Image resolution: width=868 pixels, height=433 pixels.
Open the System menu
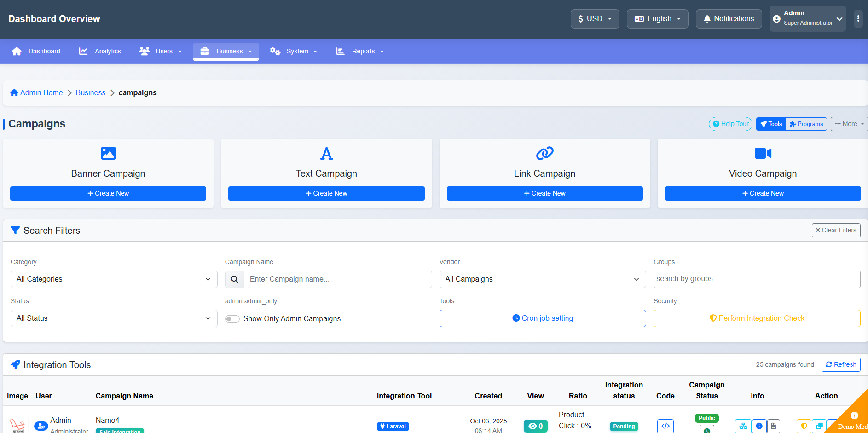(294, 51)
